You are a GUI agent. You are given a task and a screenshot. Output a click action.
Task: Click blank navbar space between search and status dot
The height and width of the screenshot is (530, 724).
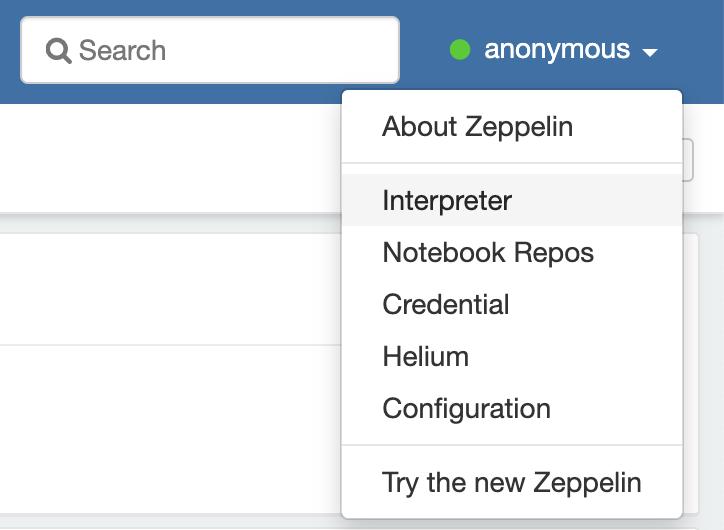[422, 50]
